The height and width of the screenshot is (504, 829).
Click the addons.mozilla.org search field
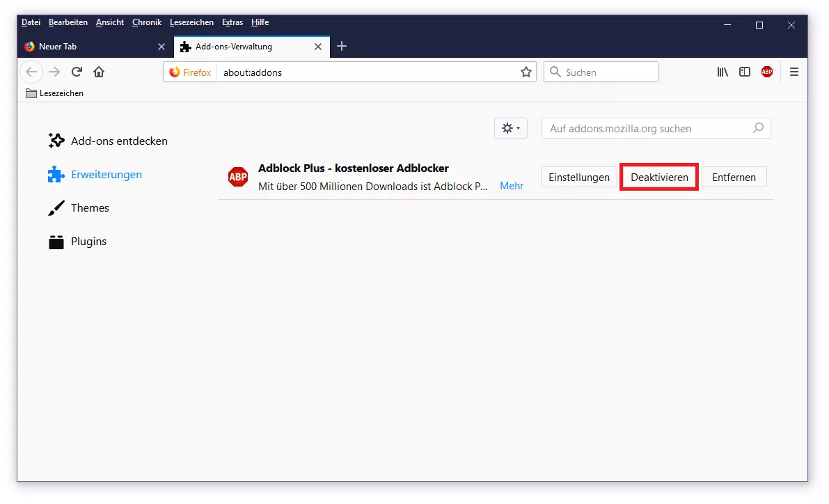point(656,128)
